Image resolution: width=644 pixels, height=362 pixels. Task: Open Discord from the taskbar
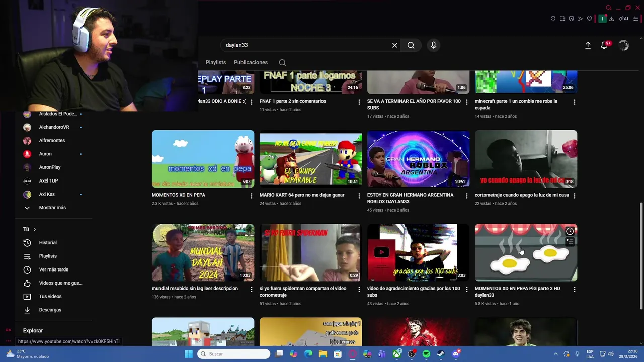pyautogui.click(x=456, y=354)
